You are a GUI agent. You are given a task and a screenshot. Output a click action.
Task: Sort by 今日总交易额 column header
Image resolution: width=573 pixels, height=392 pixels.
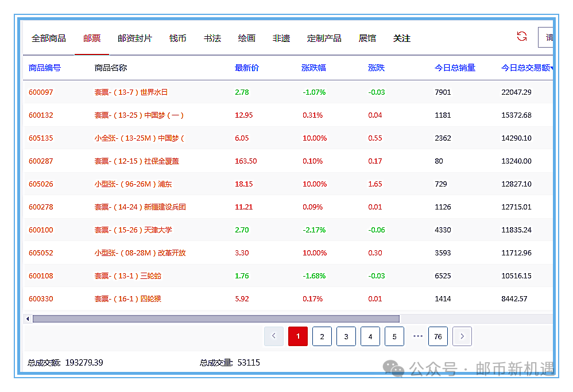point(526,68)
